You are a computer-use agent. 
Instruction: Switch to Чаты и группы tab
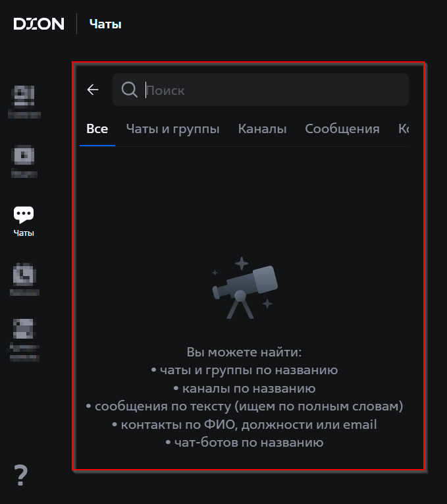click(172, 129)
